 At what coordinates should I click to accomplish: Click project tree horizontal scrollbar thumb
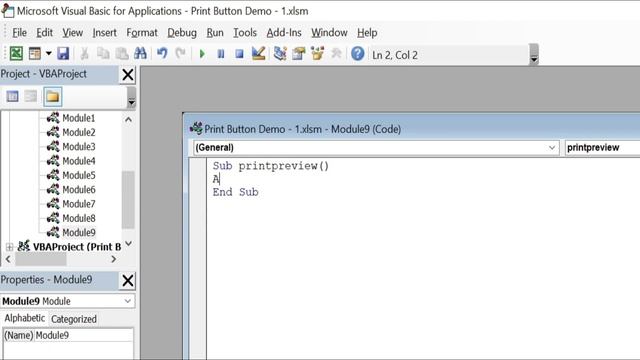point(40,259)
